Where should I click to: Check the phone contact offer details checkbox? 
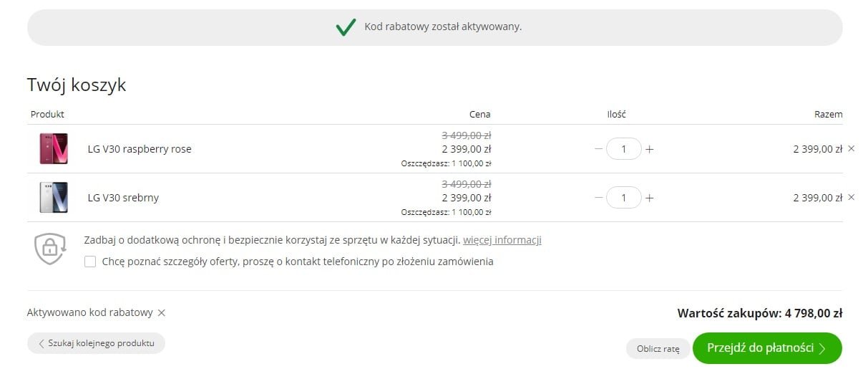[90, 262]
